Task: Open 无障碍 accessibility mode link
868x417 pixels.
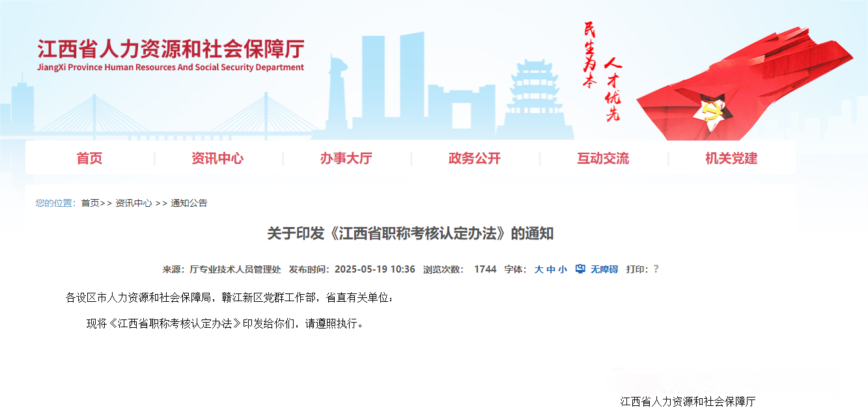Action: click(604, 269)
